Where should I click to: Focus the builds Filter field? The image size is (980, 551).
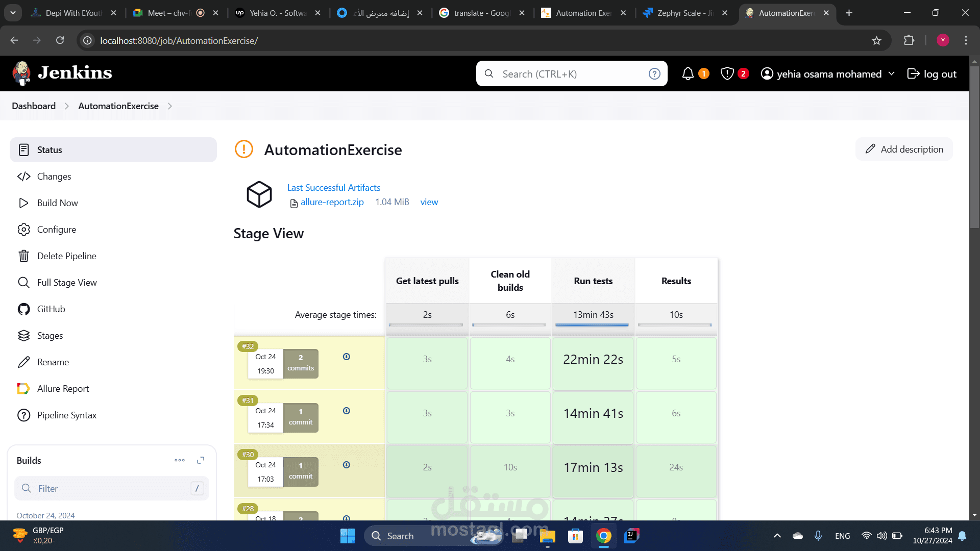click(111, 489)
